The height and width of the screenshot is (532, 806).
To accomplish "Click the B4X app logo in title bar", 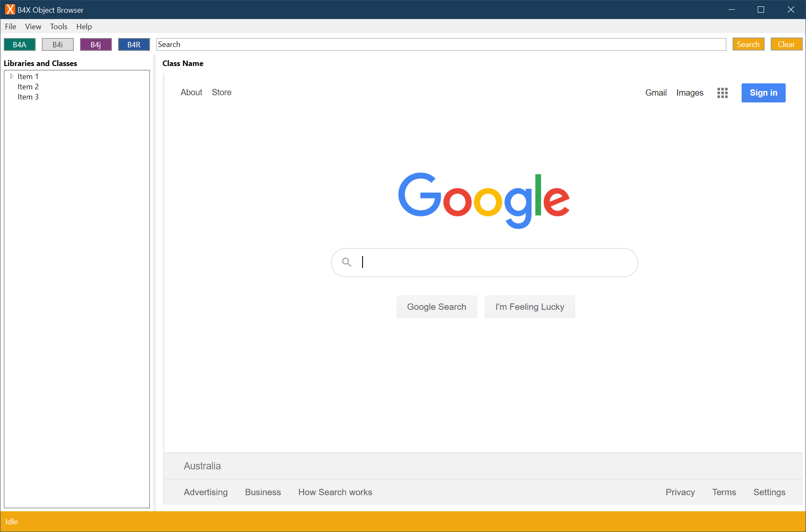I will pos(10,9).
